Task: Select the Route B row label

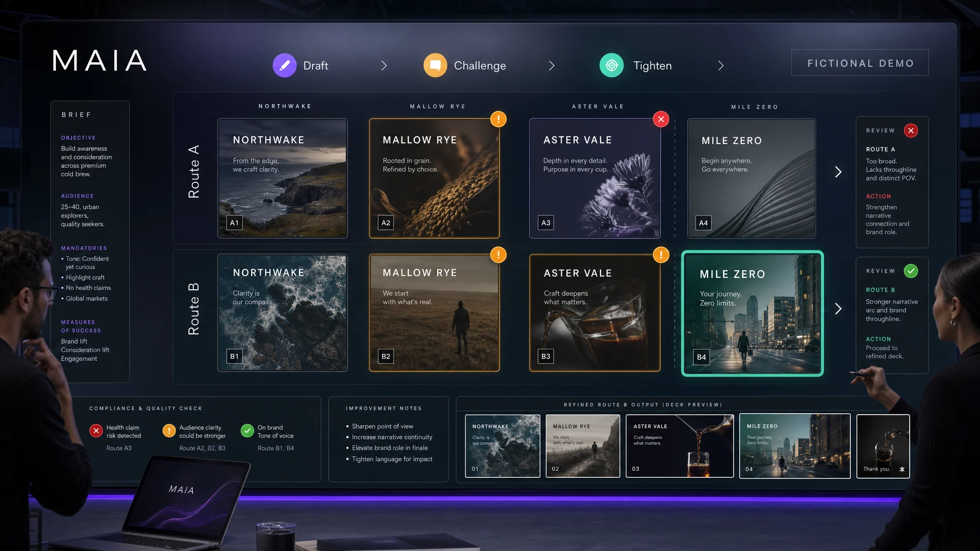Action: [x=193, y=309]
